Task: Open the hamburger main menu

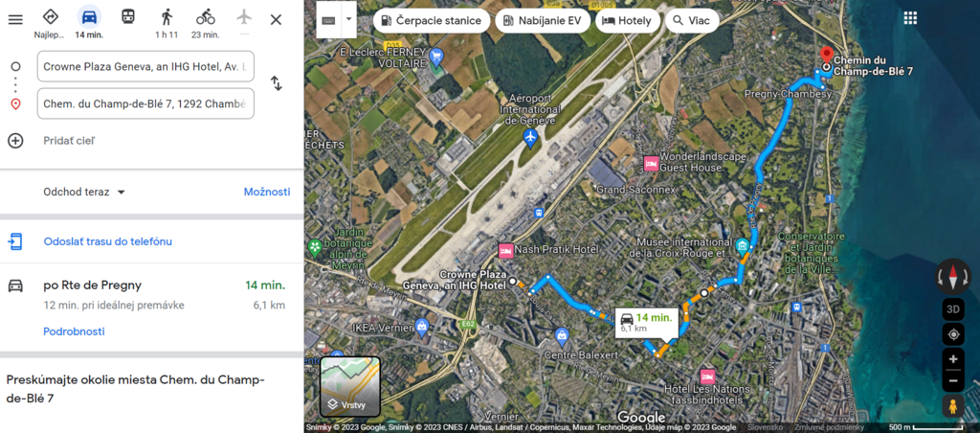Action: [15, 19]
